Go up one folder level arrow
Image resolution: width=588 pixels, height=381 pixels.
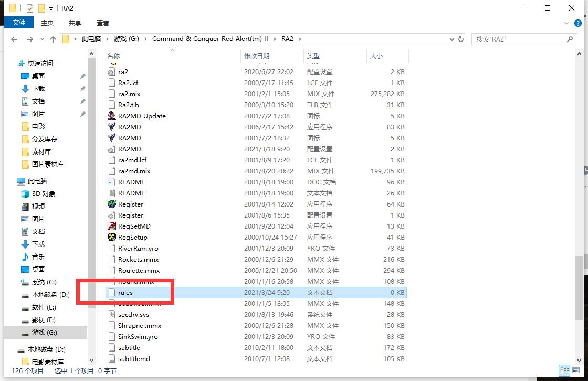click(53, 39)
